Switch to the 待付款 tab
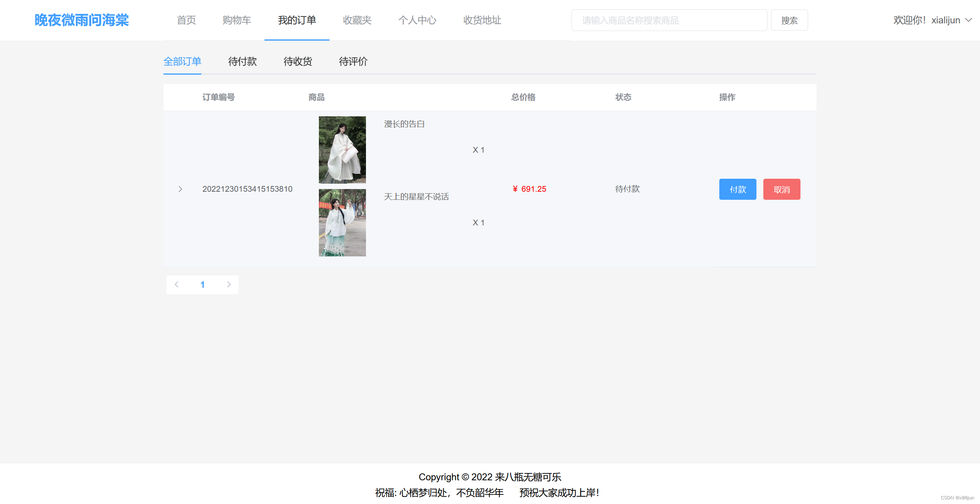The height and width of the screenshot is (504, 980). coord(242,62)
